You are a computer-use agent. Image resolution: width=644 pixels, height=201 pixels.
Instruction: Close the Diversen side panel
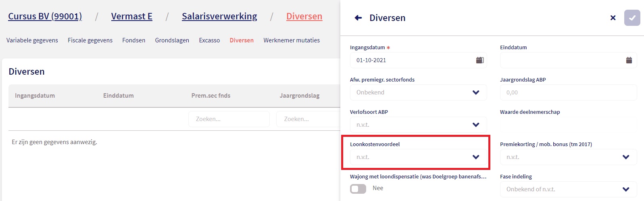pyautogui.click(x=613, y=18)
